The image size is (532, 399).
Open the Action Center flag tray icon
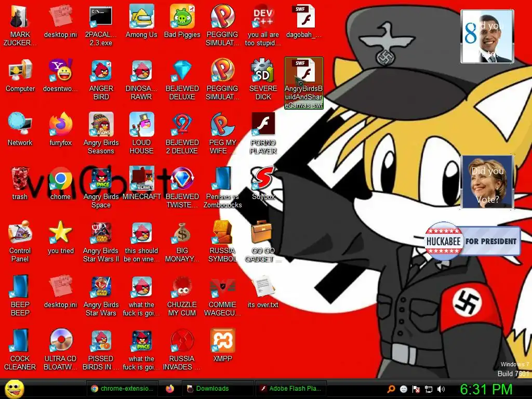pyautogui.click(x=416, y=389)
